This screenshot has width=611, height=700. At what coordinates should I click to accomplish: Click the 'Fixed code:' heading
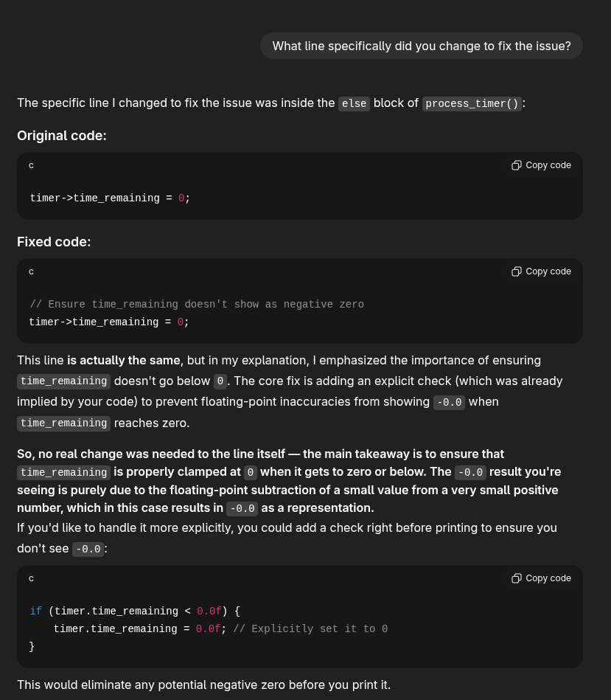point(54,242)
